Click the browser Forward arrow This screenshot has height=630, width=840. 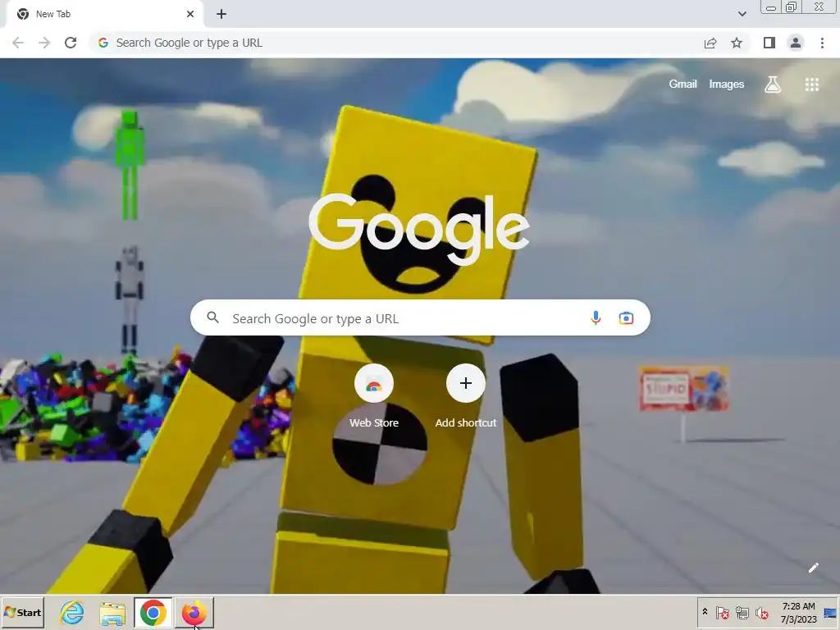click(44, 43)
